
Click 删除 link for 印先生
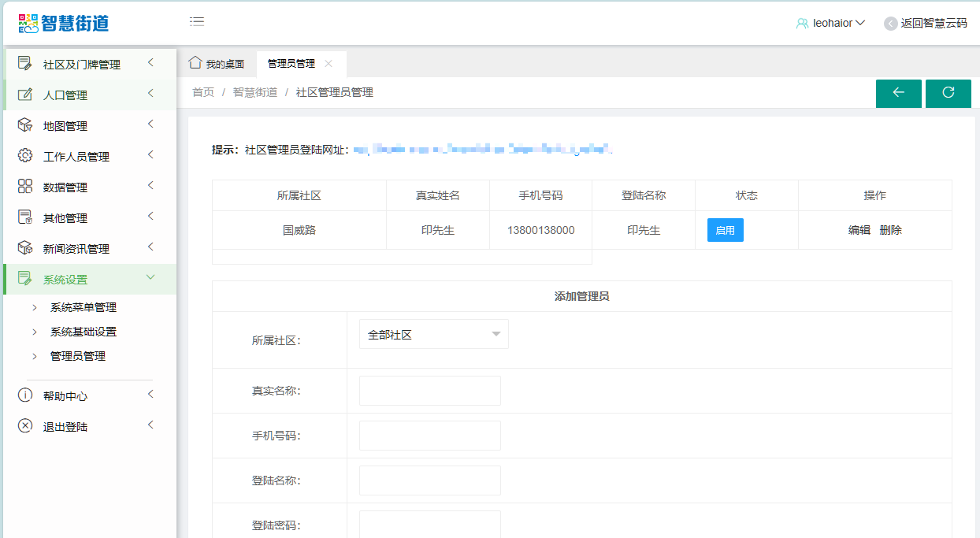[891, 230]
